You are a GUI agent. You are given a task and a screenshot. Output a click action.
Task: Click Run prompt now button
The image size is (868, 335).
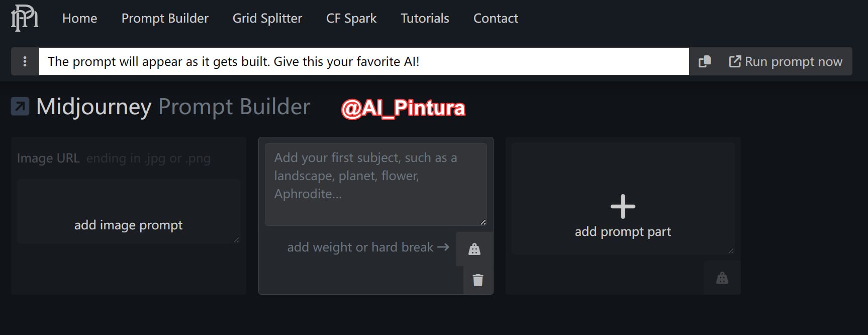click(786, 61)
